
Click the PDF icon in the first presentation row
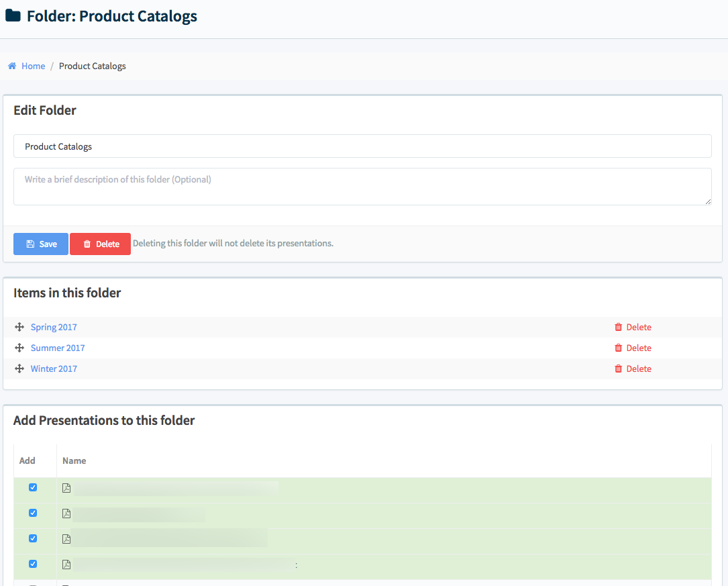(x=66, y=487)
